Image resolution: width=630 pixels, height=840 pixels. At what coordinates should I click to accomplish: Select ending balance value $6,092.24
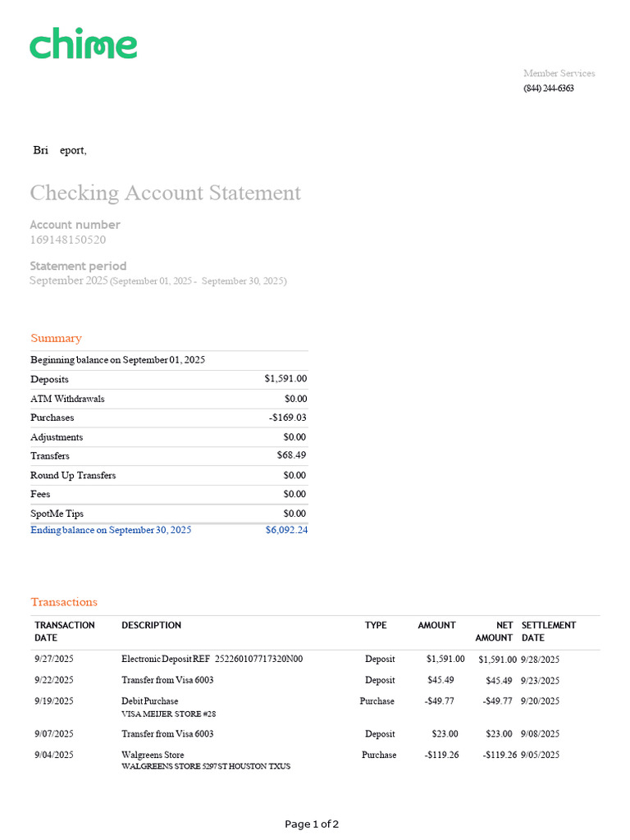(x=286, y=530)
